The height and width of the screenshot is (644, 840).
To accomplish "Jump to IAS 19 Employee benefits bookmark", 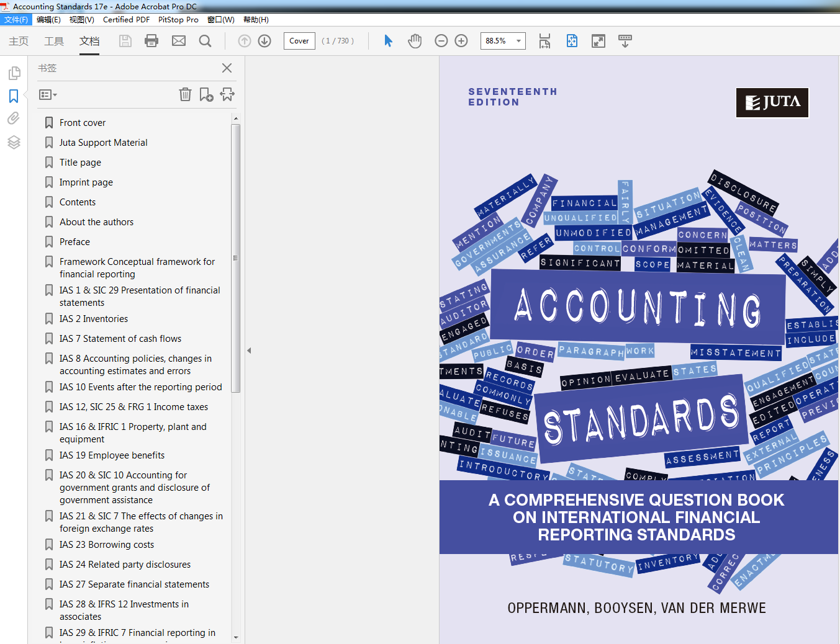I will [112, 455].
